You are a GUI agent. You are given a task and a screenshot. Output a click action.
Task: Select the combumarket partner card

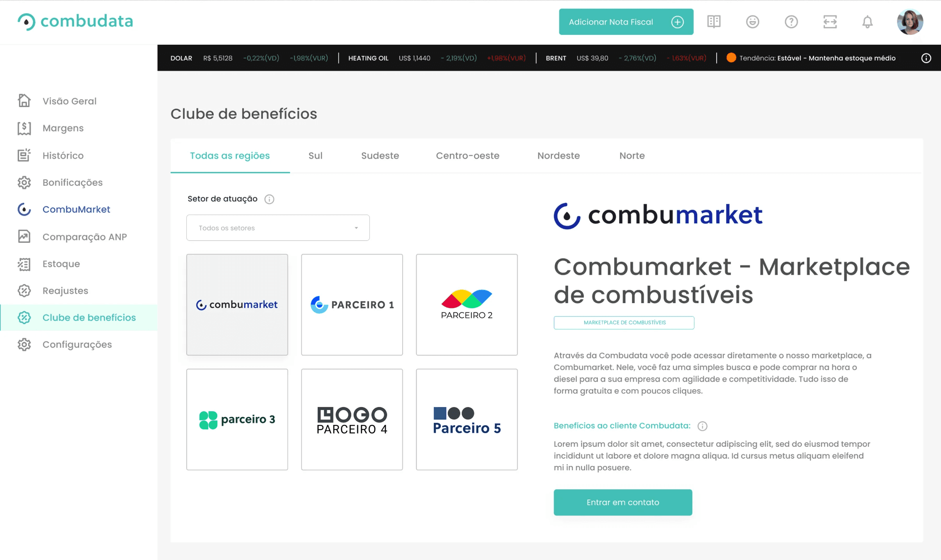(x=237, y=305)
